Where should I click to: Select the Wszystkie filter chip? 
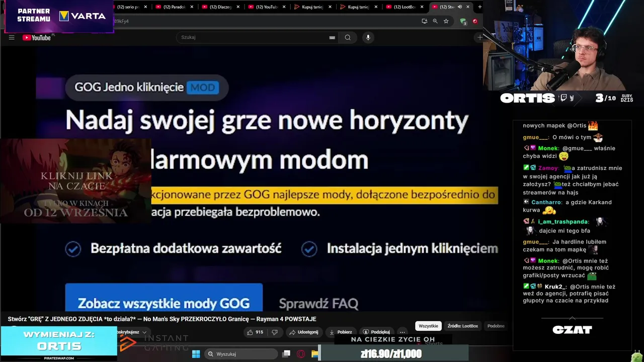(428, 326)
